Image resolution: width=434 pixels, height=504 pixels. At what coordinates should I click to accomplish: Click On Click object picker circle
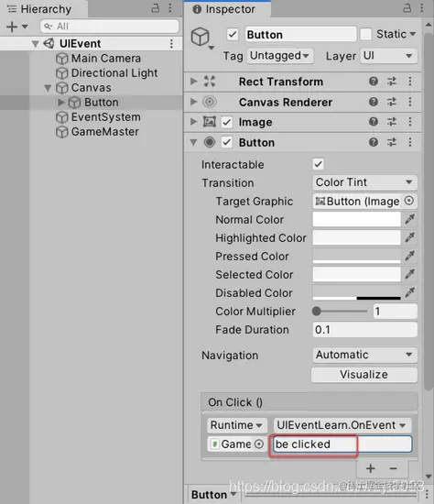pyautogui.click(x=259, y=444)
